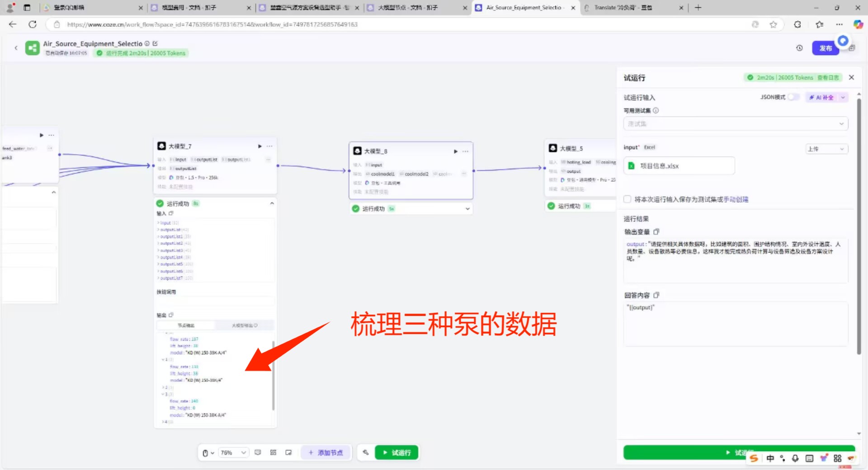Open the 测试集 dropdown
This screenshot has height=470, width=868.
(x=736, y=124)
